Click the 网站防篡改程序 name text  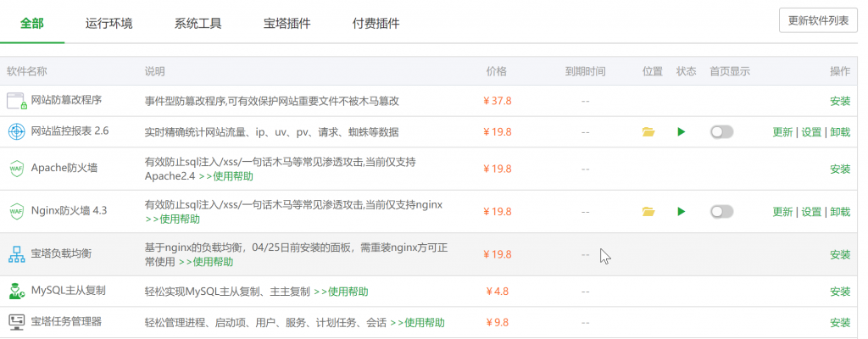pyautogui.click(x=66, y=100)
